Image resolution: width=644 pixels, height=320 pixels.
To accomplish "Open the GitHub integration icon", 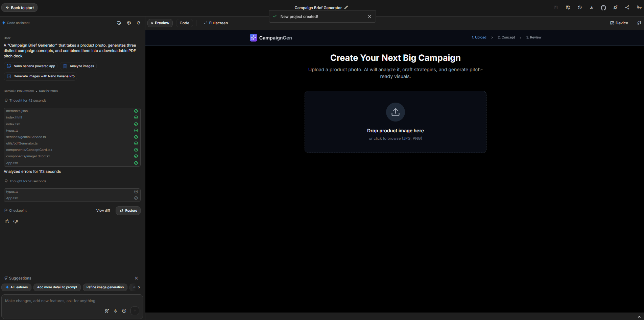I will tap(604, 7).
